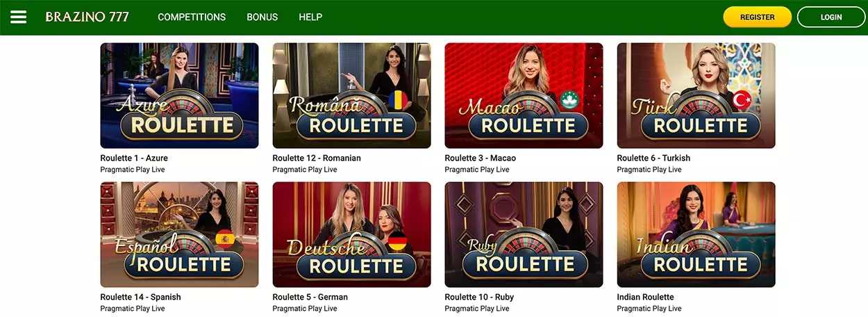Image resolution: width=868 pixels, height=317 pixels.
Task: Click the Turkish flag badge
Action: [x=742, y=101]
